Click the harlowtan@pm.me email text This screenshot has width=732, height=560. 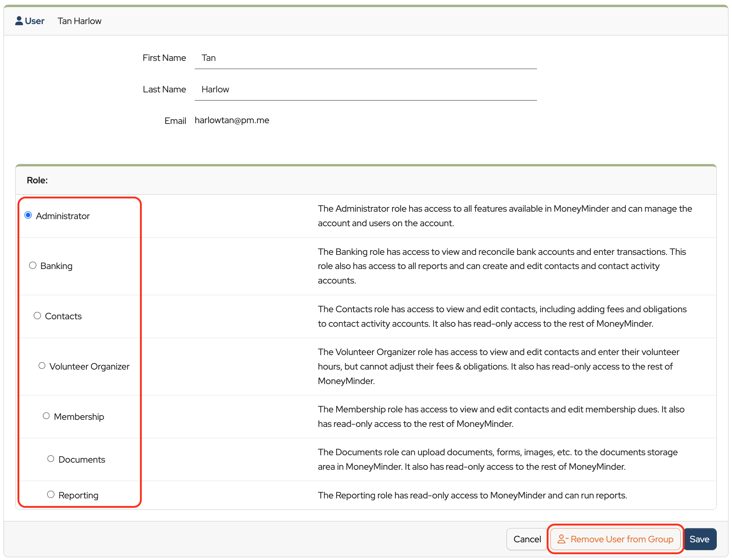232,120
